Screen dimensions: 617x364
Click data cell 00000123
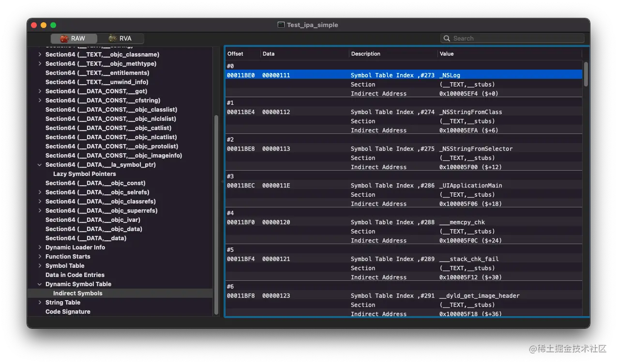(x=276, y=295)
